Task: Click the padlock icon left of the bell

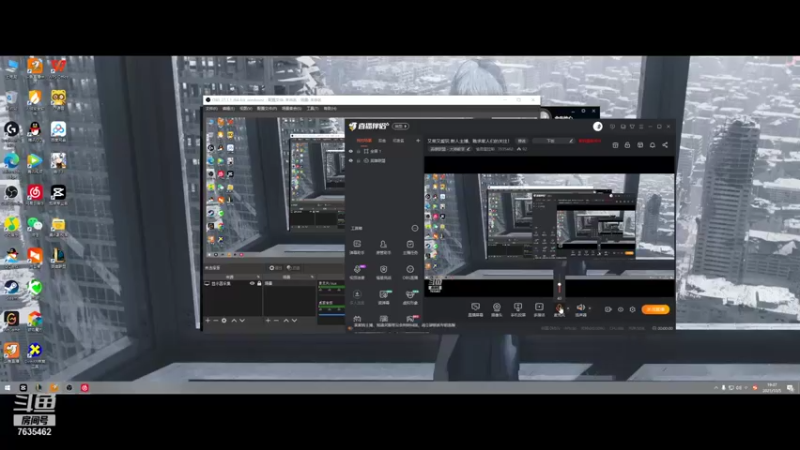Action: point(628,145)
